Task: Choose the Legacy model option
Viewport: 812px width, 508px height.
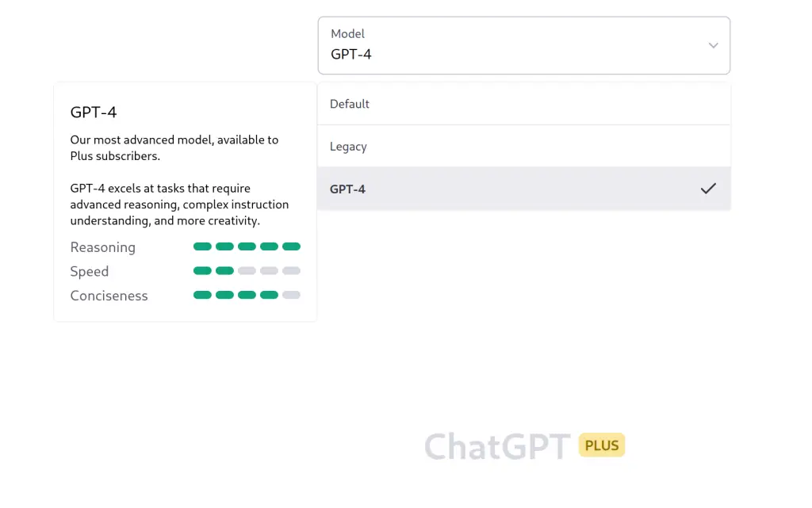Action: pyautogui.click(x=523, y=147)
